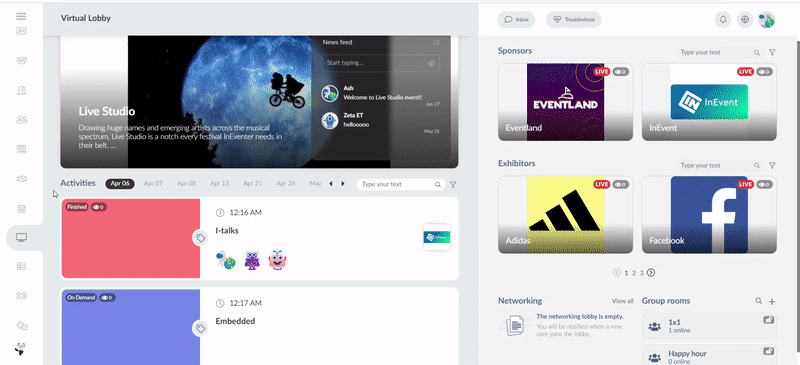This screenshot has width=800, height=365.
Task: Open the I-talks activity title
Action: 227,231
